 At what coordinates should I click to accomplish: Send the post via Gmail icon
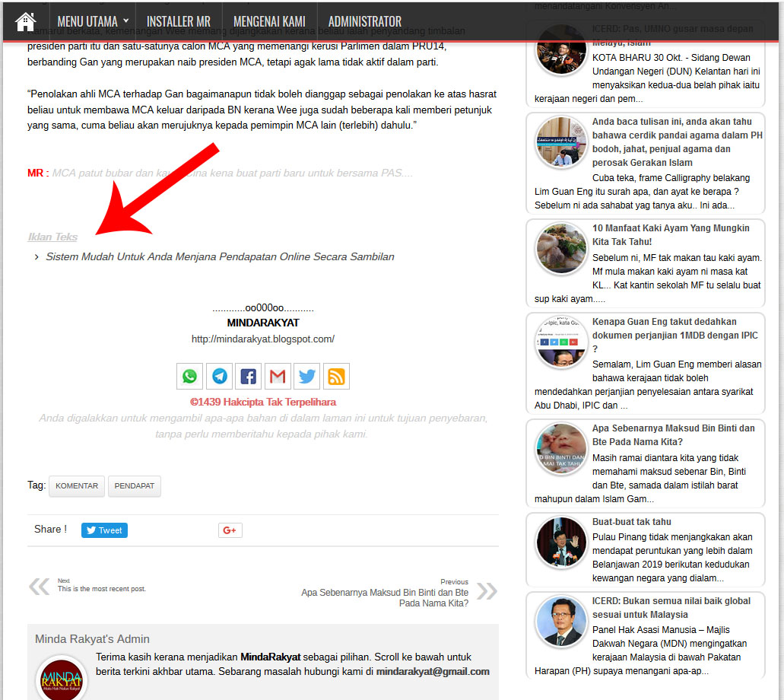click(278, 376)
